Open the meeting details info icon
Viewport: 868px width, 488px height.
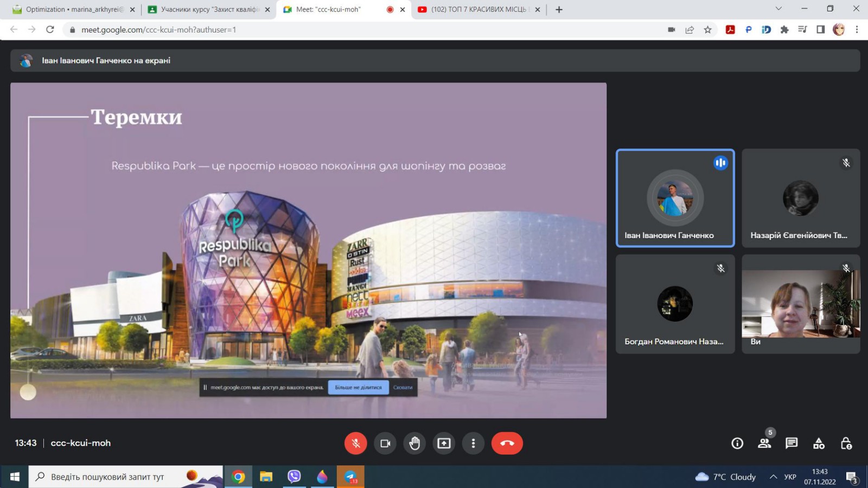point(737,444)
